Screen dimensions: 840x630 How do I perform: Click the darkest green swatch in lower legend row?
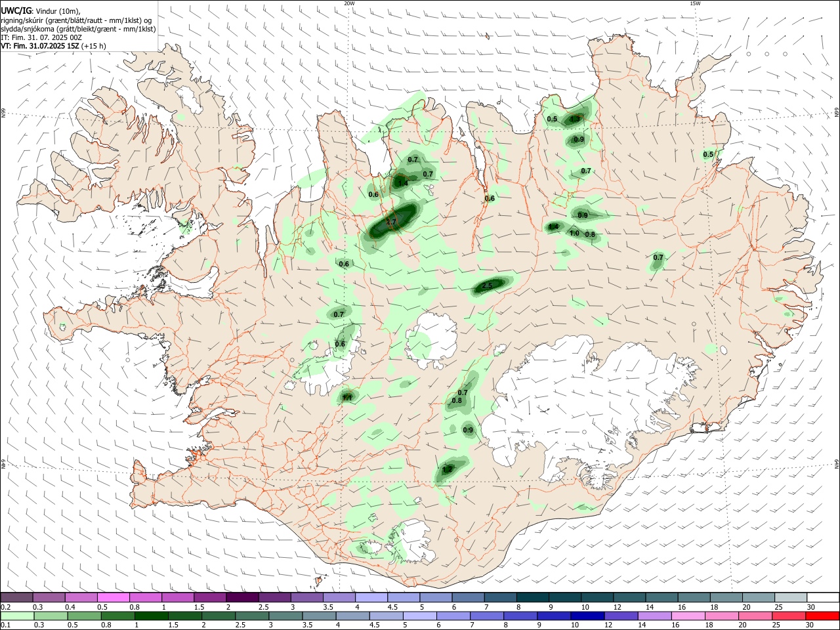click(151, 616)
